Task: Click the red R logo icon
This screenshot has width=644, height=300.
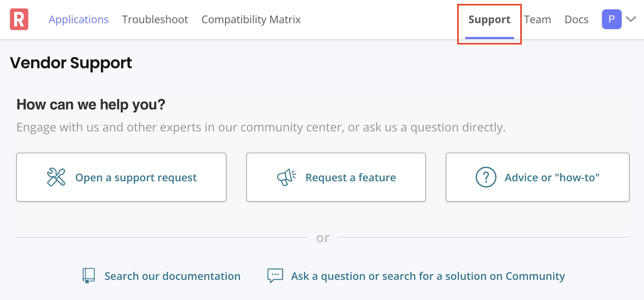Action: pos(19,19)
